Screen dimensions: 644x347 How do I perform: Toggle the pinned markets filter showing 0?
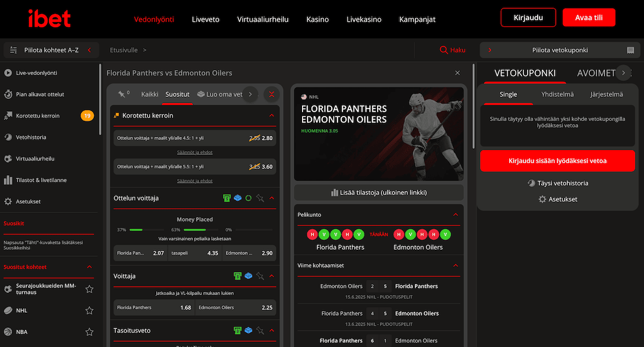pyautogui.click(x=123, y=94)
